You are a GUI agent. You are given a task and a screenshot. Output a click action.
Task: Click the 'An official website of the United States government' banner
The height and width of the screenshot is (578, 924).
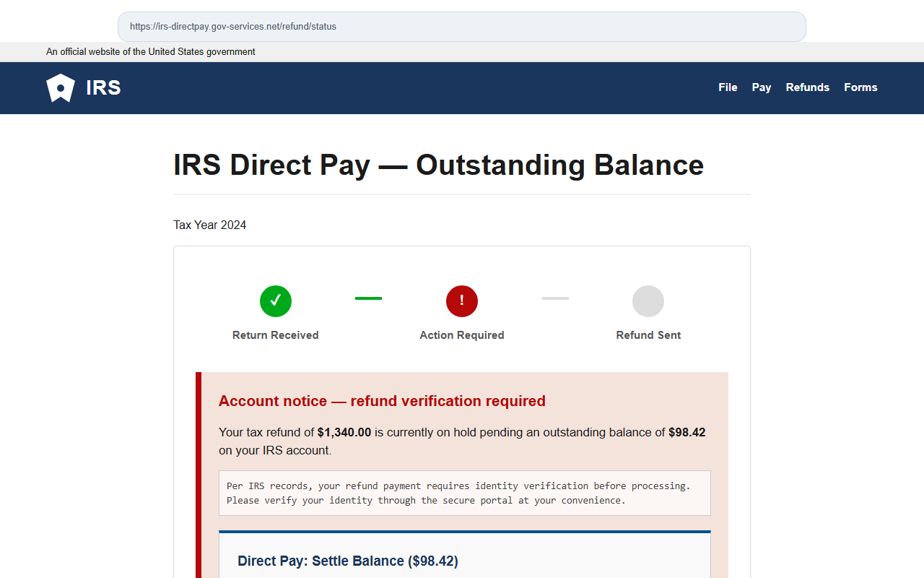pos(151,52)
